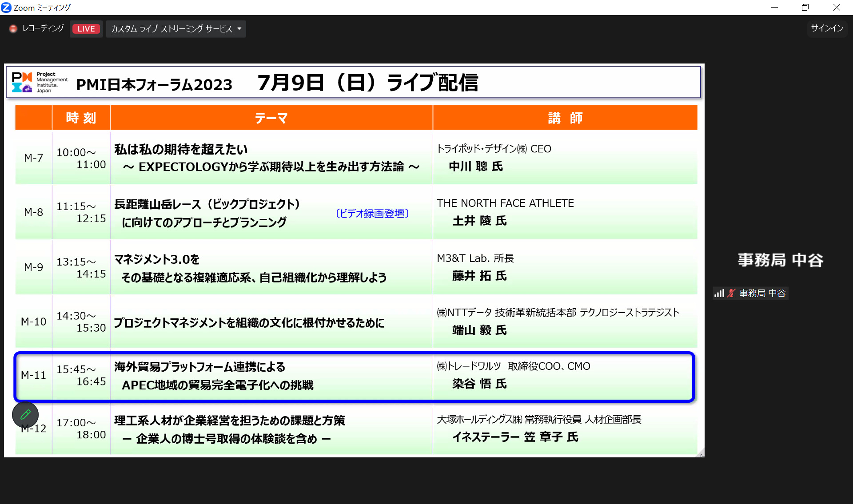Click the LIVE streaming badge
Viewport: 853px width, 504px height.
pos(86,29)
